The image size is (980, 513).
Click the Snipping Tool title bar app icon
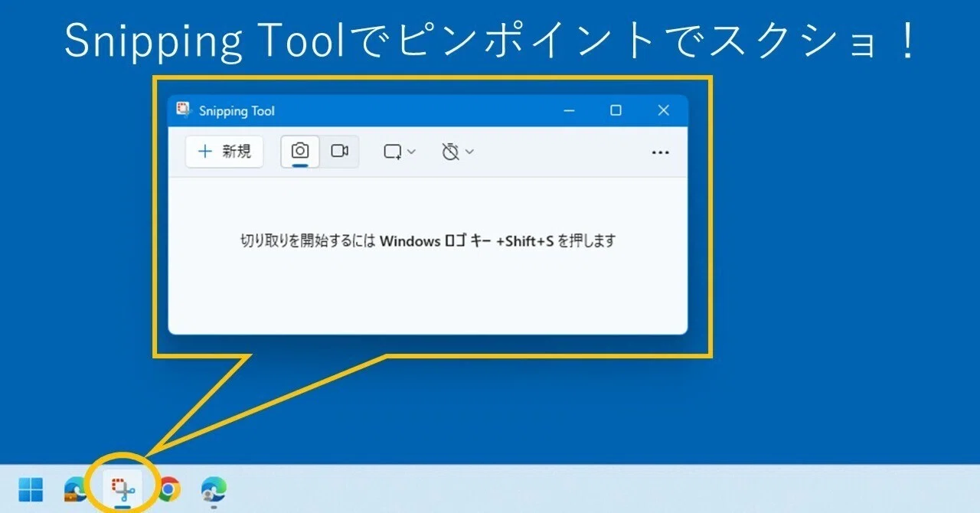(184, 110)
